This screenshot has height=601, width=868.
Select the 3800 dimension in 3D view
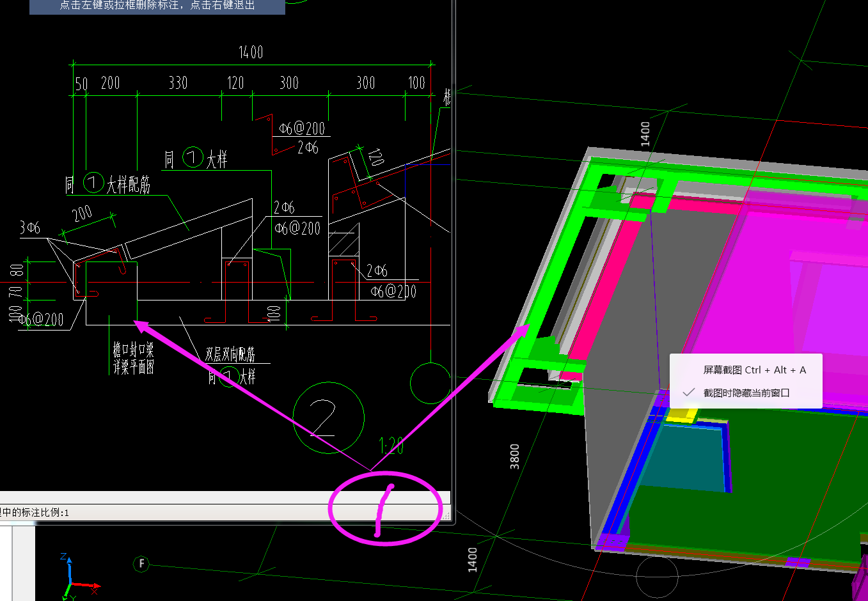(x=515, y=457)
